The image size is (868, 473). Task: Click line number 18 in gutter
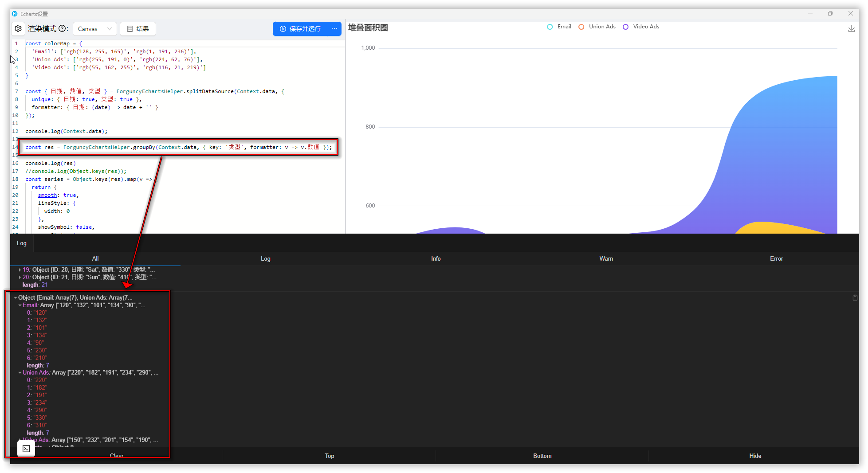(16, 179)
